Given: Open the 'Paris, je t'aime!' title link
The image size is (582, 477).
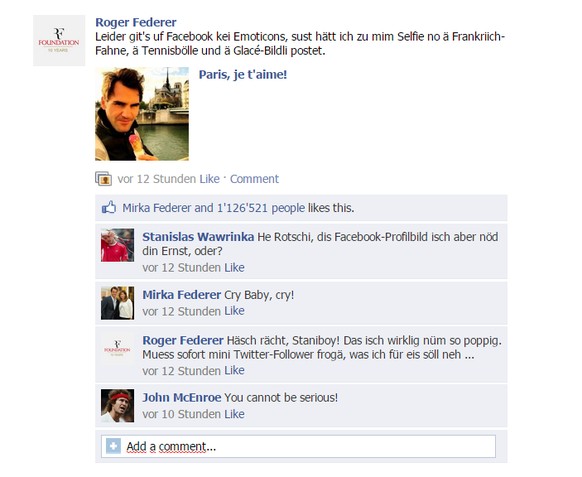Looking at the screenshot, I should (243, 75).
